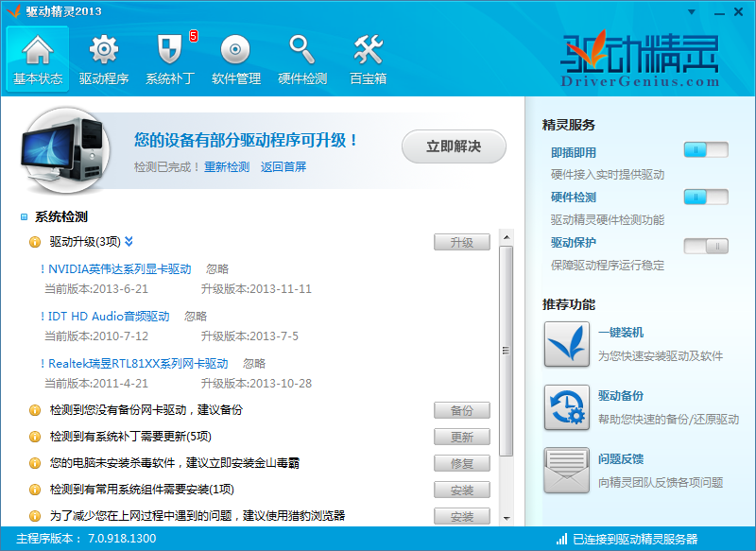Click the 升级版本:2013-11-11 text
The image size is (756, 551).
tap(256, 289)
